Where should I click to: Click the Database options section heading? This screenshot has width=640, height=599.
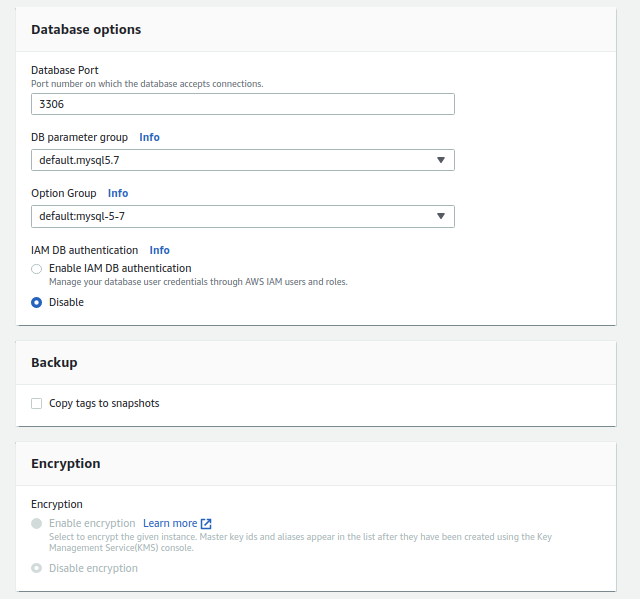(x=86, y=30)
